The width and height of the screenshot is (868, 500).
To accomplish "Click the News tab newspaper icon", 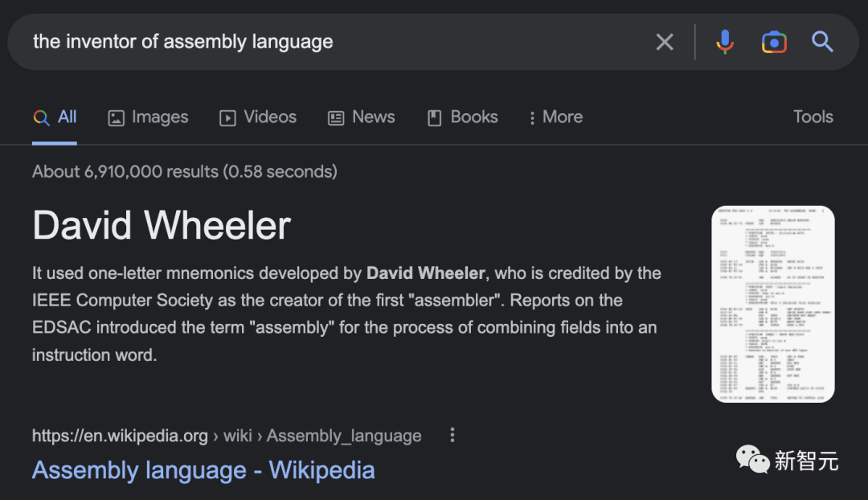I will pos(336,118).
